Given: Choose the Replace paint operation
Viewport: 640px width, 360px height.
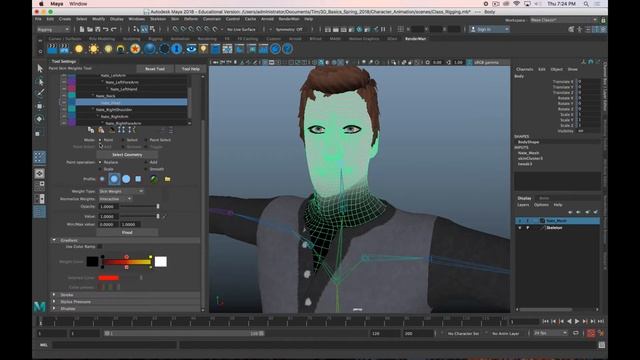Looking at the screenshot, I should coord(100,162).
